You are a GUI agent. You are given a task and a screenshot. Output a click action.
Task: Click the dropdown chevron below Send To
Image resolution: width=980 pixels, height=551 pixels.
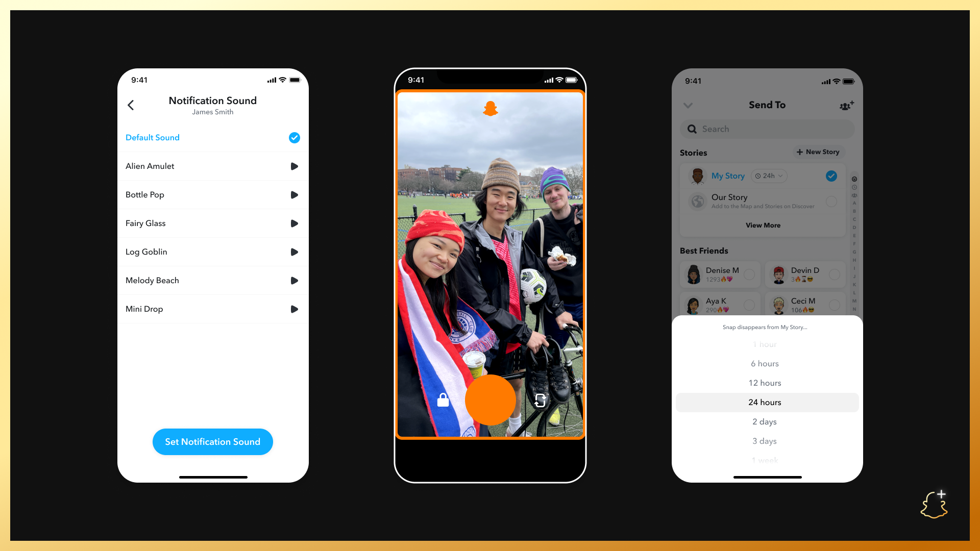point(688,105)
